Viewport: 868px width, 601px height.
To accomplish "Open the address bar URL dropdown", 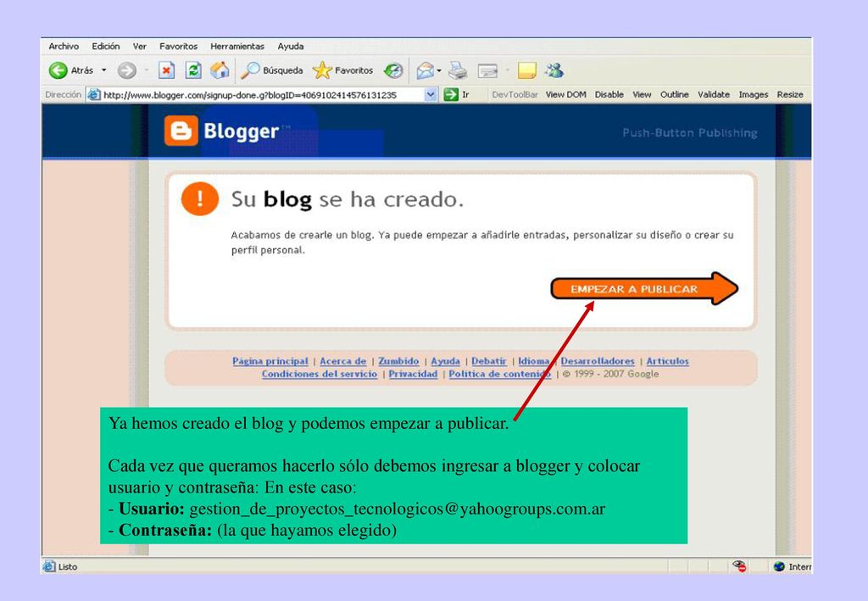I will 431,95.
